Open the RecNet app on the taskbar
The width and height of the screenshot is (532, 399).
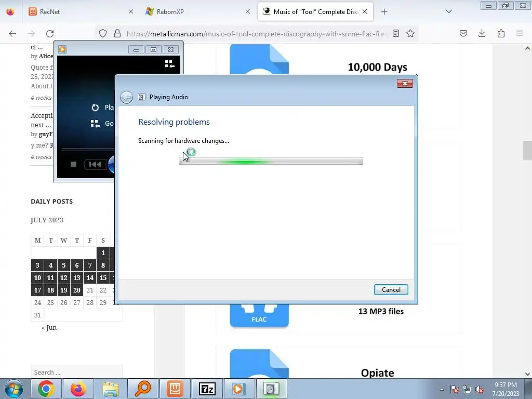pyautogui.click(x=175, y=389)
